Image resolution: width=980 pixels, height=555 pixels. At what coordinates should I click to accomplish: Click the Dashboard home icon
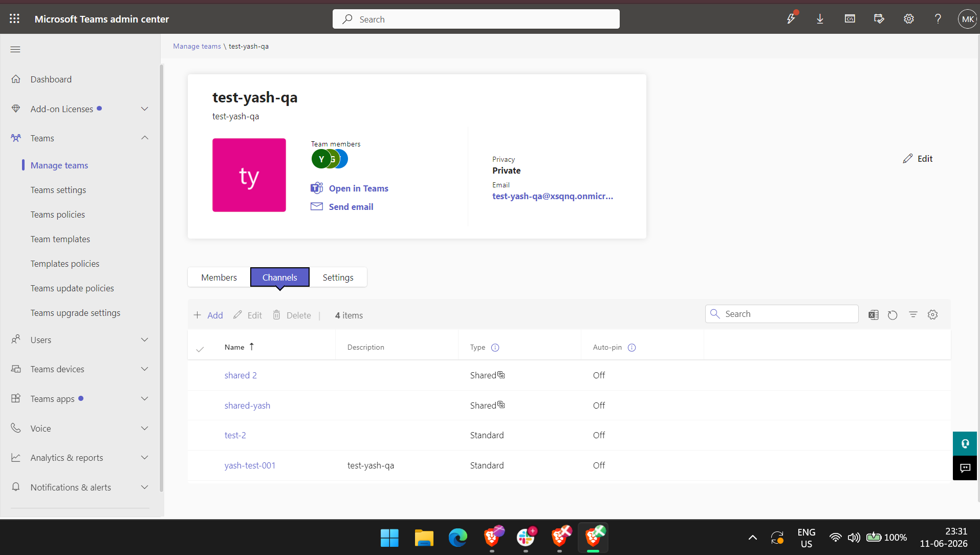tap(16, 79)
